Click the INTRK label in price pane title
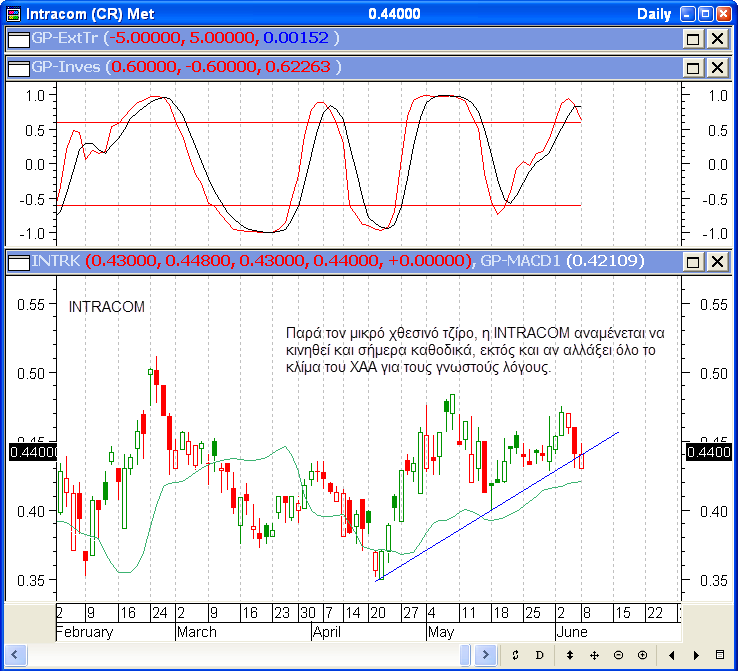 56,261
